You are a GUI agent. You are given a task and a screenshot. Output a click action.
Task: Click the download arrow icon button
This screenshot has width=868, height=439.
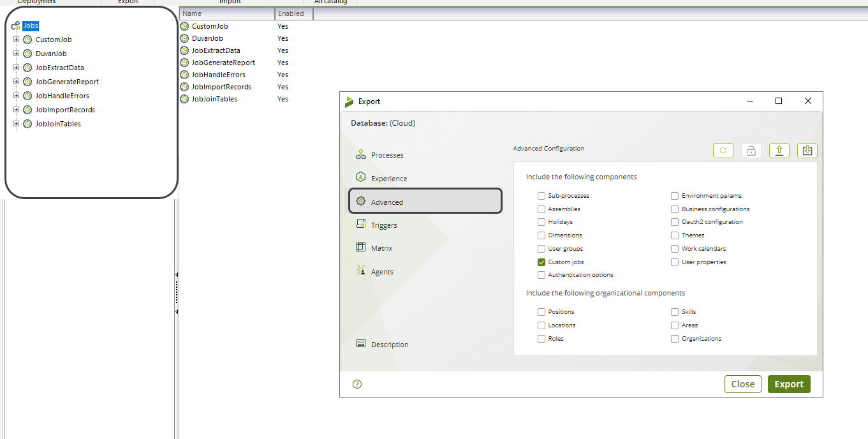807,151
